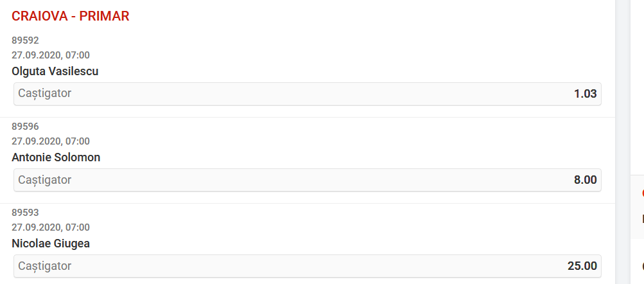644x284 pixels.
Task: Open the Antonie Solomon candidate entry
Action: coord(56,157)
